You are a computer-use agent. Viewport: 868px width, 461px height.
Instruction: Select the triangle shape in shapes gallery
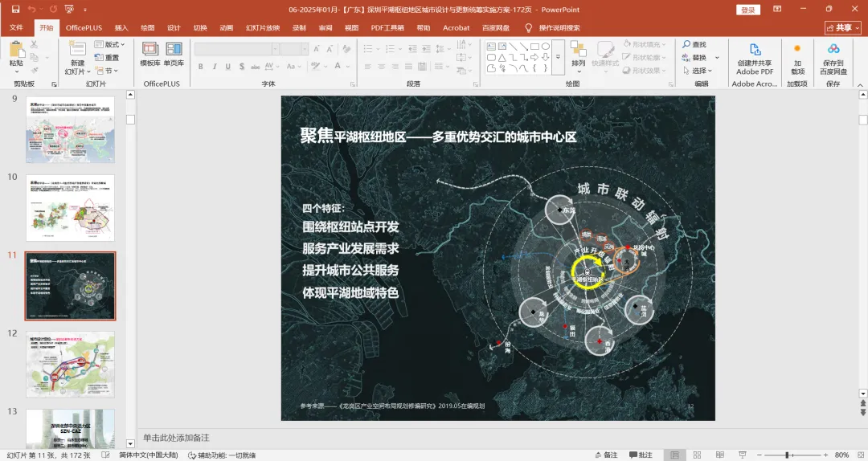pos(502,58)
